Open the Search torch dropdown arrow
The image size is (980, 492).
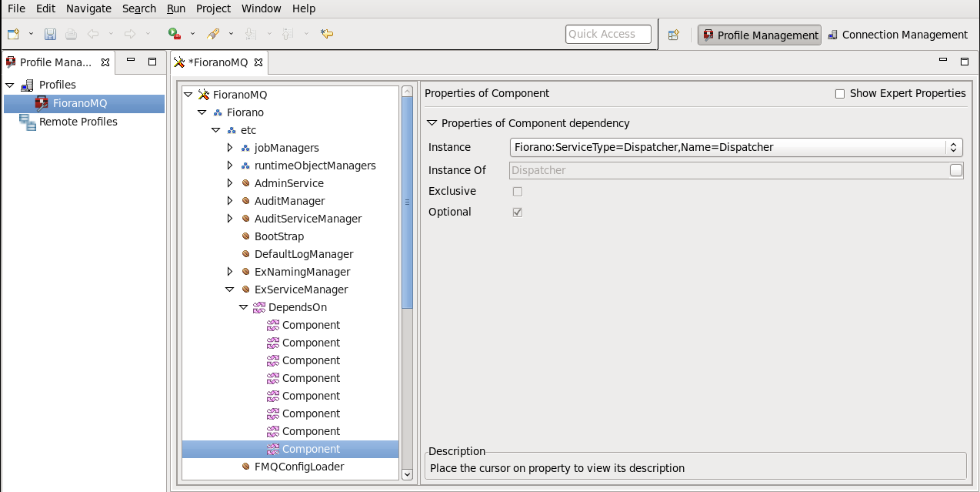231,34
